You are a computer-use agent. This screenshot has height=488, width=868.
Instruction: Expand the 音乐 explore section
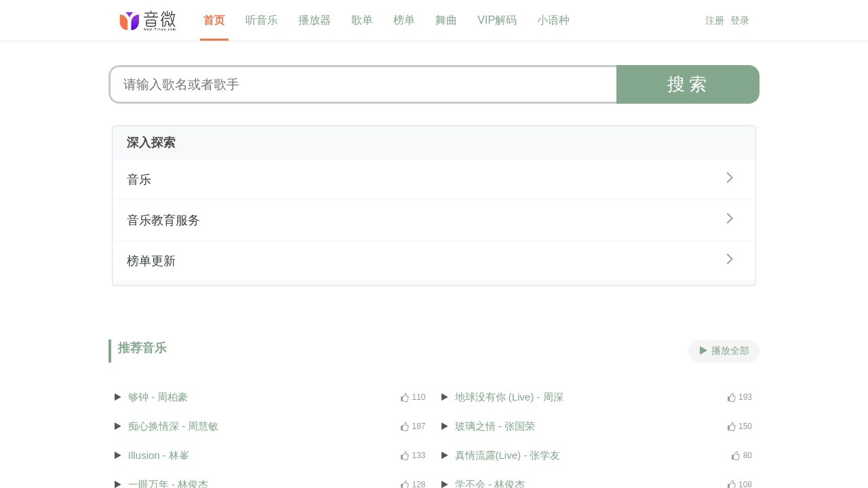730,178
